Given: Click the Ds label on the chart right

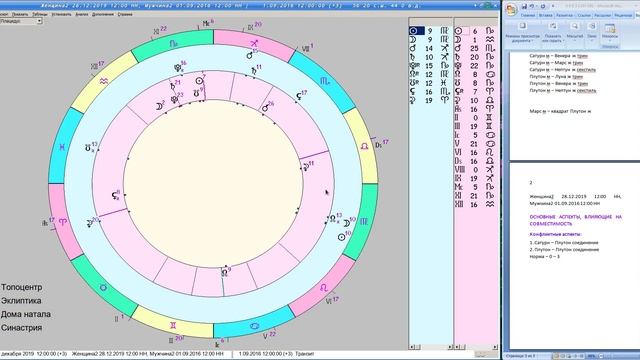Looking at the screenshot, I should tap(381, 144).
